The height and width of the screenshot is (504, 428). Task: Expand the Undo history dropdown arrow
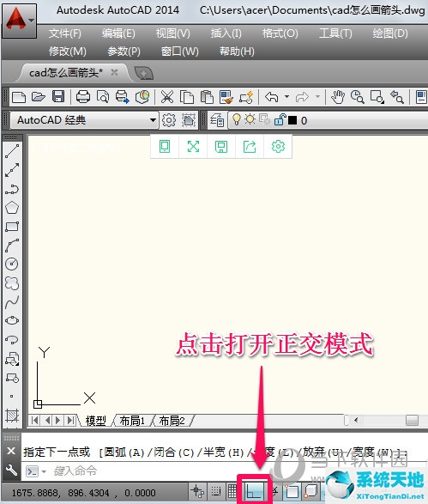(286, 96)
